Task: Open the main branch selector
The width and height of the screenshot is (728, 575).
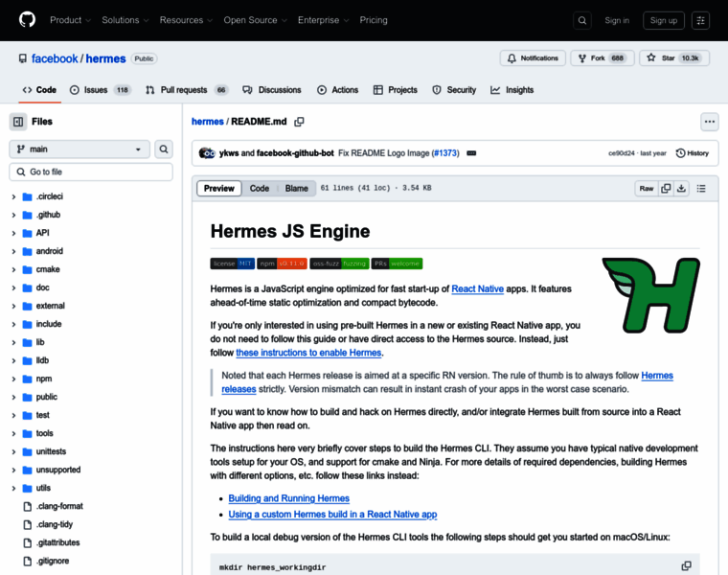Action: (x=80, y=149)
